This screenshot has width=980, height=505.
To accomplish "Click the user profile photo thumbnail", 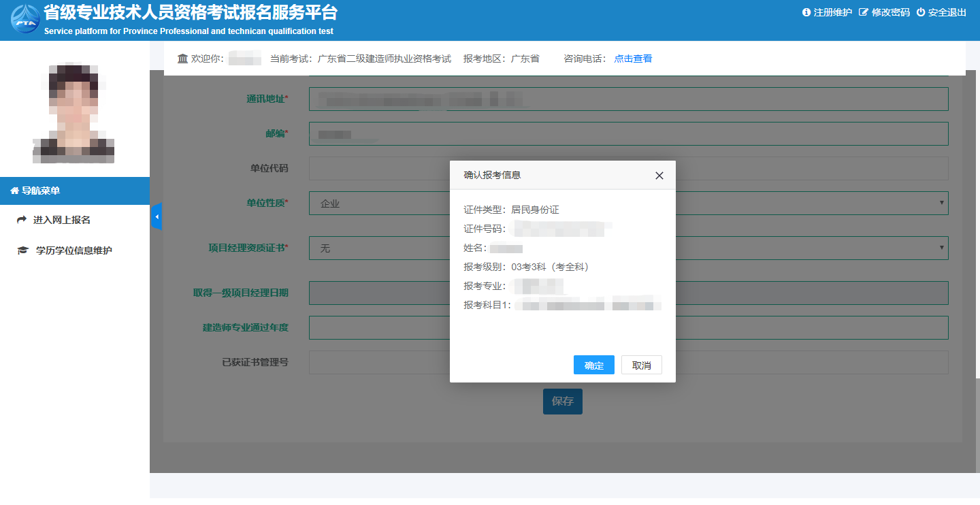I will point(73,112).
